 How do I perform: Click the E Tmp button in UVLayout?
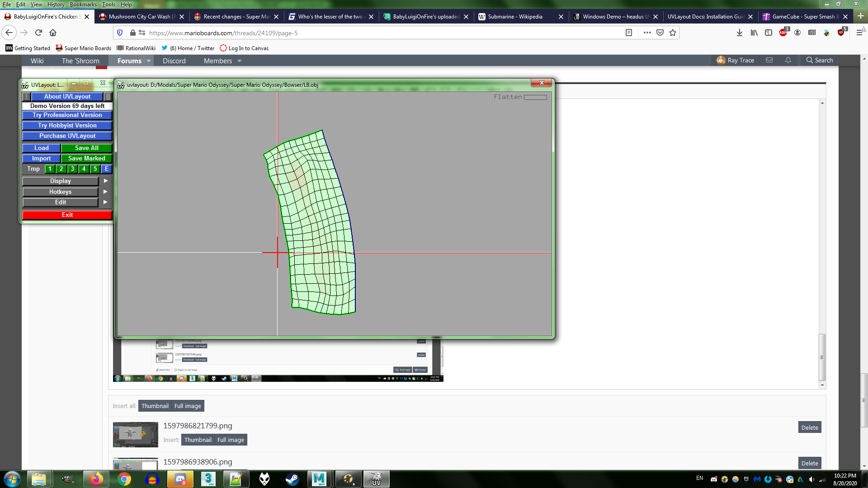click(107, 169)
